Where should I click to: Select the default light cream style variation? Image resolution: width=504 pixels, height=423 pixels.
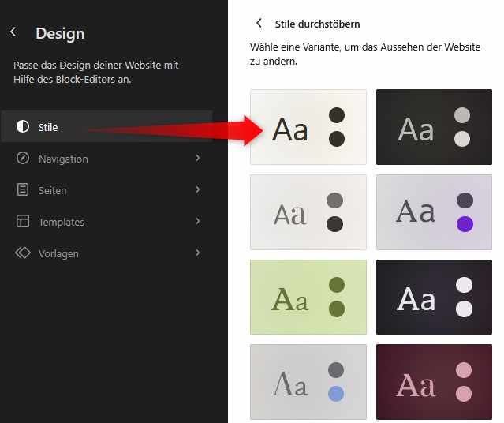pos(308,127)
